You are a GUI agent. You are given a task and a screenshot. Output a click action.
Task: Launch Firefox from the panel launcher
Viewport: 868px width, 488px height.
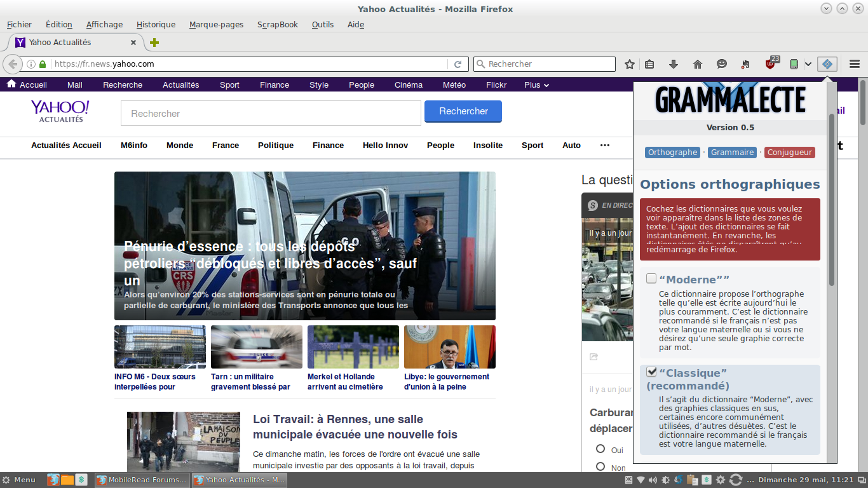coord(53,480)
